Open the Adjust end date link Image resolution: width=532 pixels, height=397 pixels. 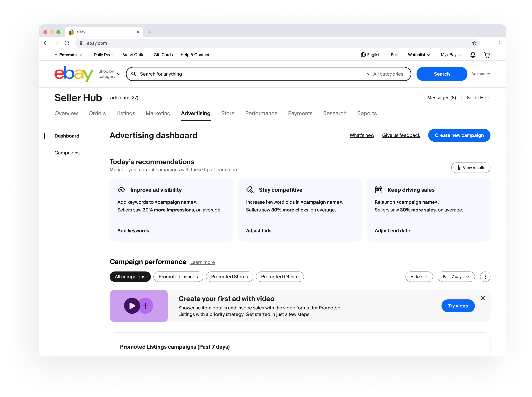(392, 230)
